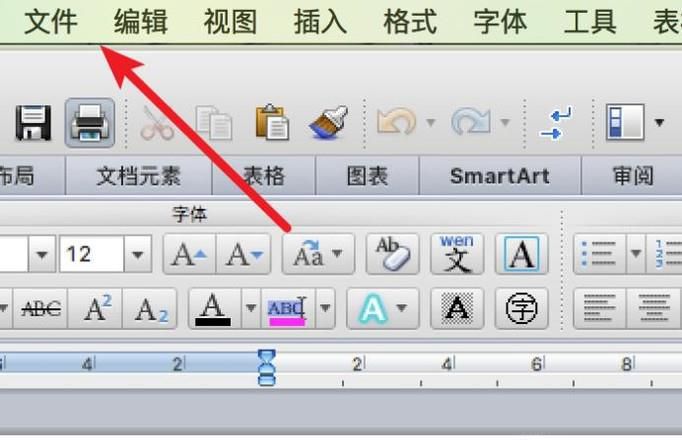682x440 pixels.
Task: Switch to the 表格 tab
Action: 264,176
